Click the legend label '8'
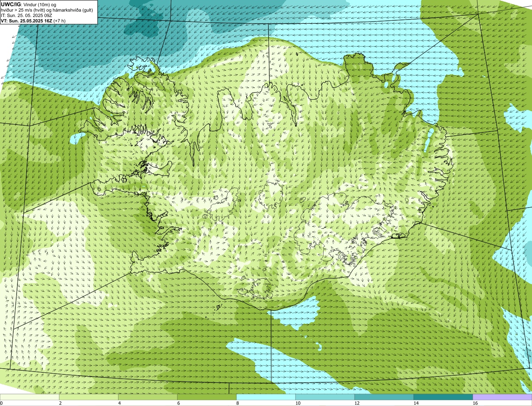Image resolution: width=532 pixels, height=406 pixels. pos(238,403)
